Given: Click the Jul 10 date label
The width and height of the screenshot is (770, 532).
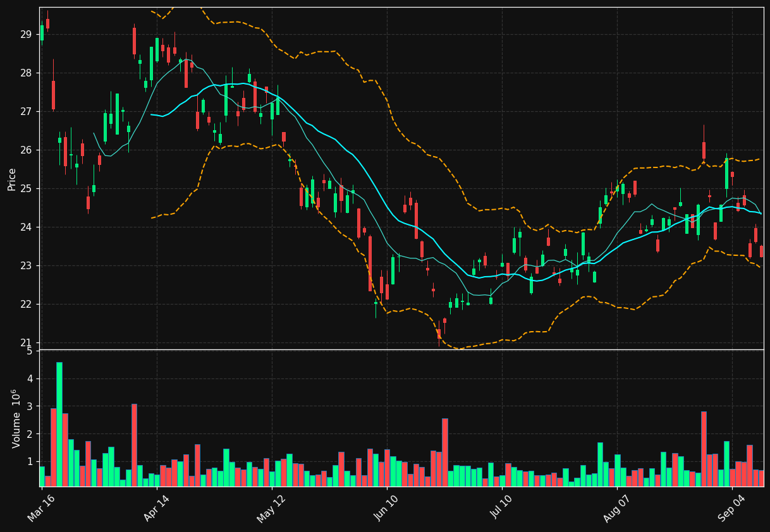Looking at the screenshot, I should pos(501,508).
